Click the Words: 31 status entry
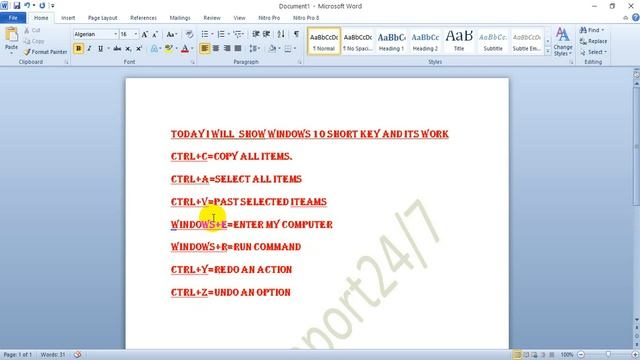Screen dimensions: 640x360 click(53, 355)
